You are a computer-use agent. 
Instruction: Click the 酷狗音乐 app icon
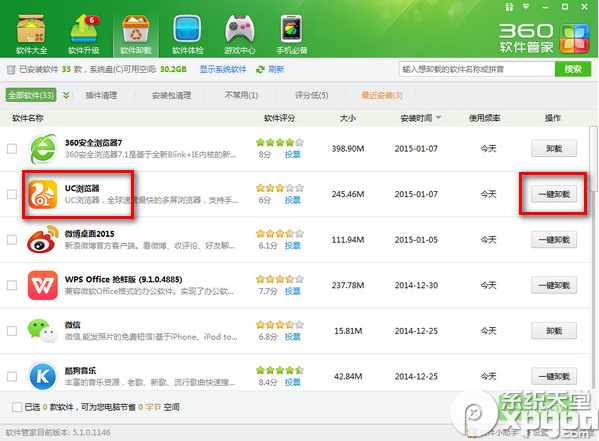point(43,376)
